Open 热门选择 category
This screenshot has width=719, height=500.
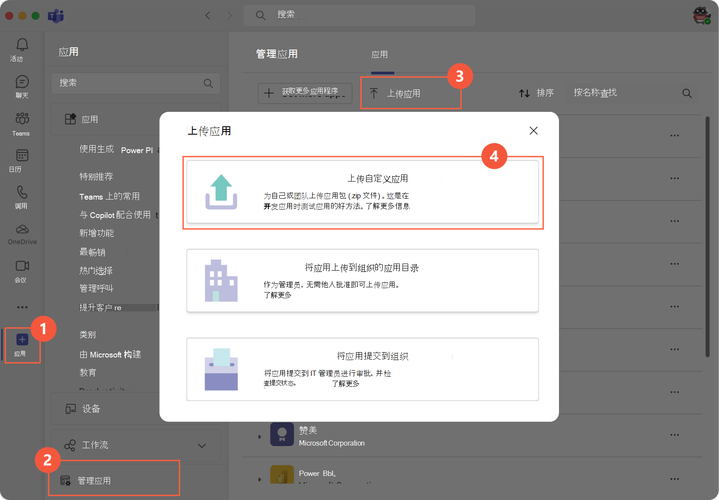(x=96, y=271)
